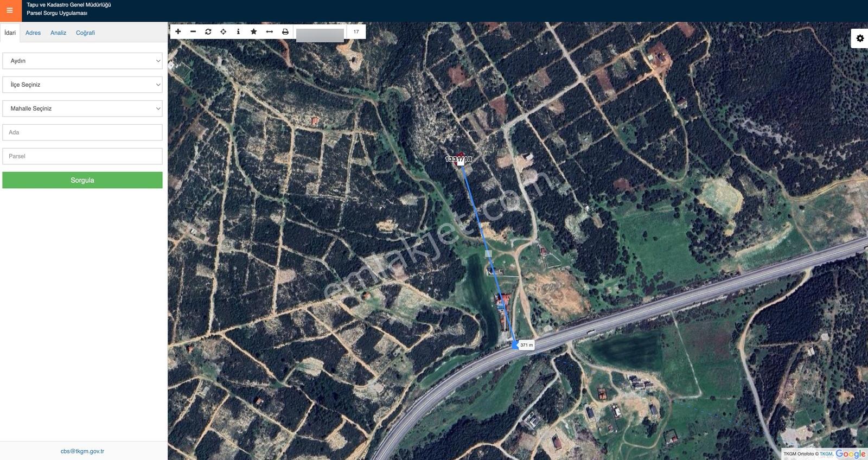Click the Parsel Sorgu Uygulaması title
Image resolution: width=868 pixels, height=460 pixels.
click(57, 13)
